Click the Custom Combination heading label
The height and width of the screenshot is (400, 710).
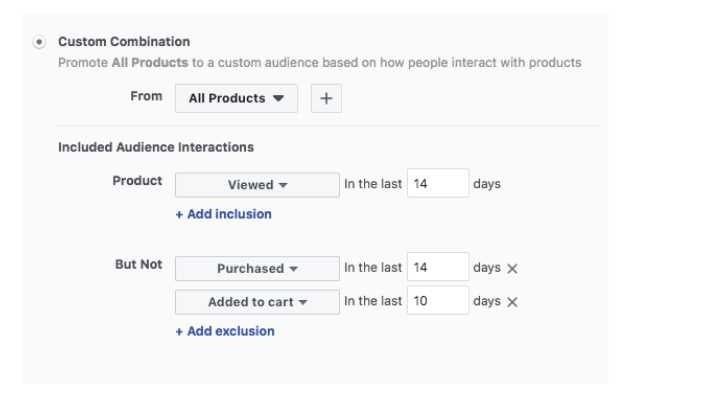(x=124, y=42)
